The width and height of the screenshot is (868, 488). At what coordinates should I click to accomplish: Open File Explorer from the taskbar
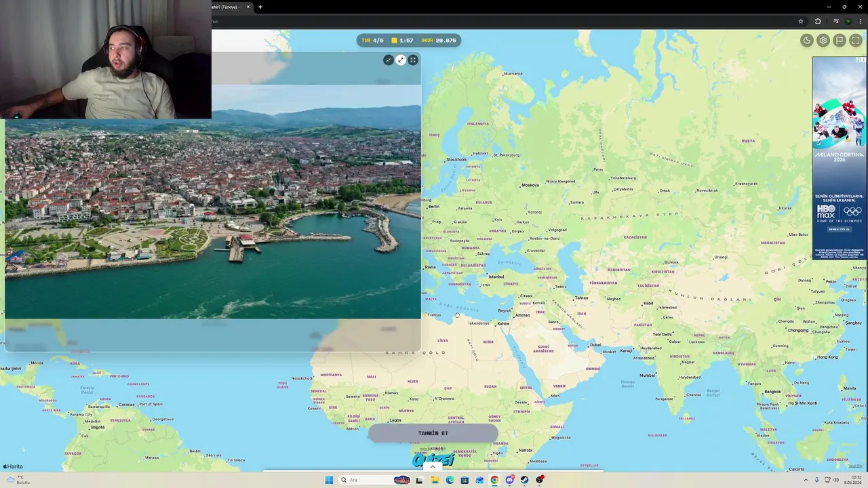click(435, 480)
